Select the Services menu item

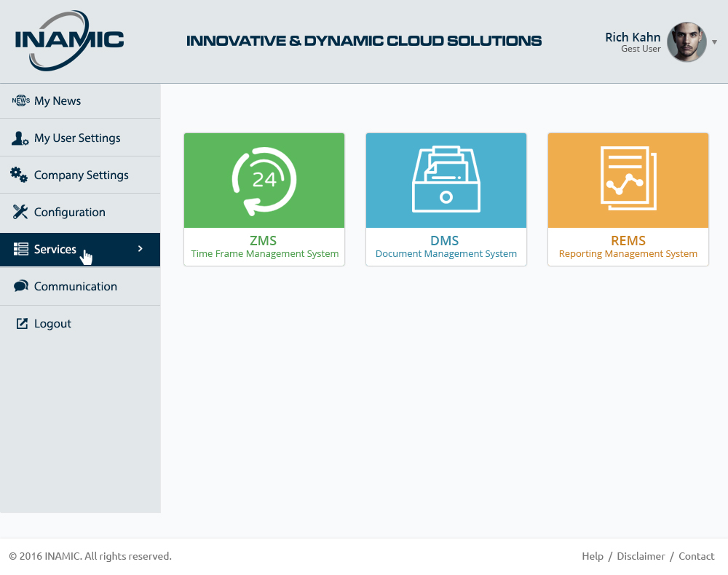[80, 250]
